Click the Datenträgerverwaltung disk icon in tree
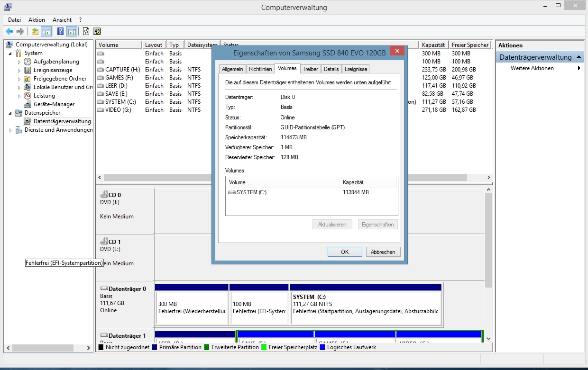The height and width of the screenshot is (370, 588). [28, 121]
